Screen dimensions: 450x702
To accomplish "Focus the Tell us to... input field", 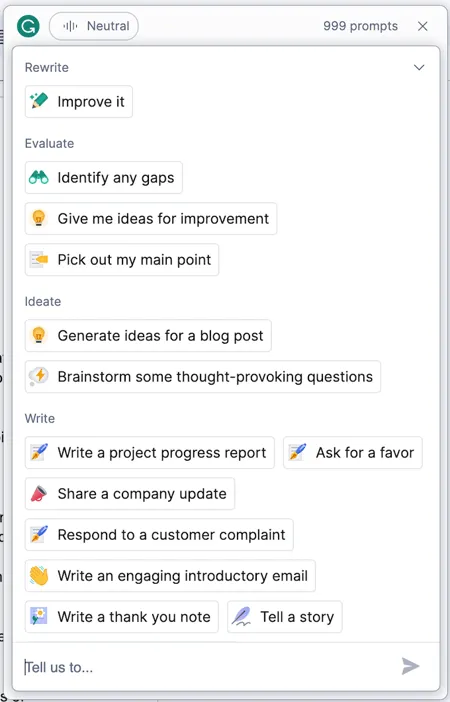I will coord(210,667).
